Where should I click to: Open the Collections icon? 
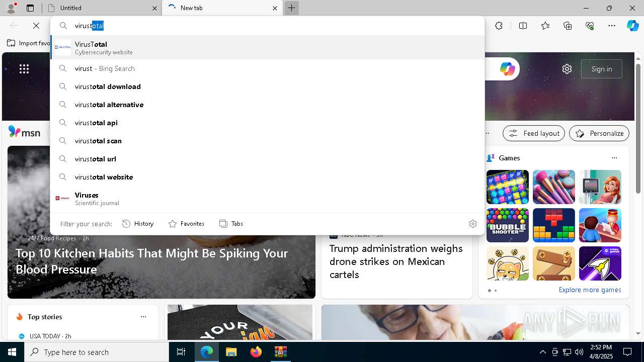pyautogui.click(x=568, y=26)
